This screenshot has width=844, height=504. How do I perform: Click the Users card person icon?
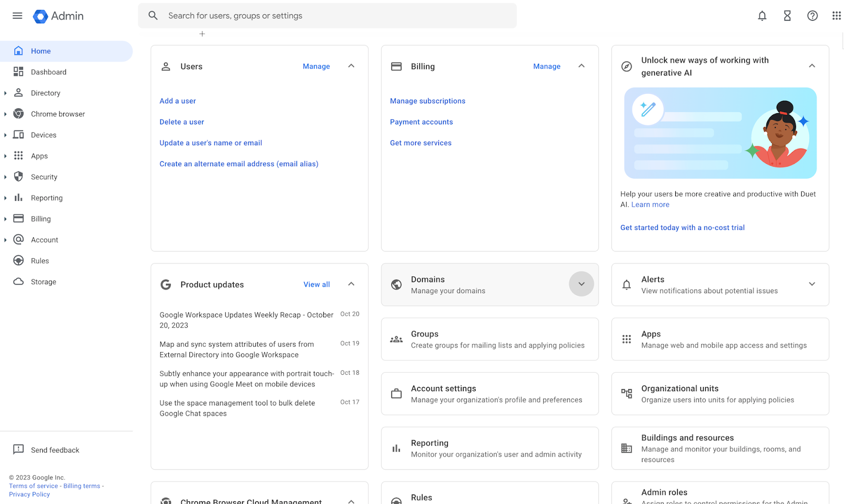pos(166,66)
